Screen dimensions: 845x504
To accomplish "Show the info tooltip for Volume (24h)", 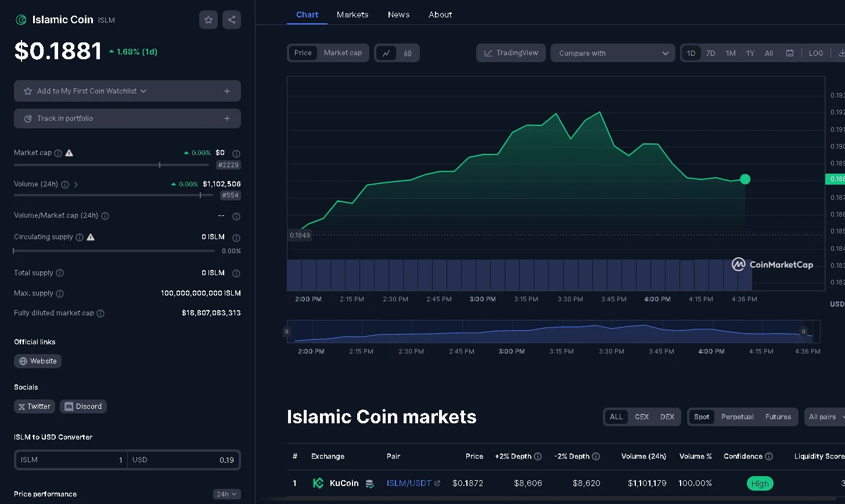I will click(x=65, y=185).
